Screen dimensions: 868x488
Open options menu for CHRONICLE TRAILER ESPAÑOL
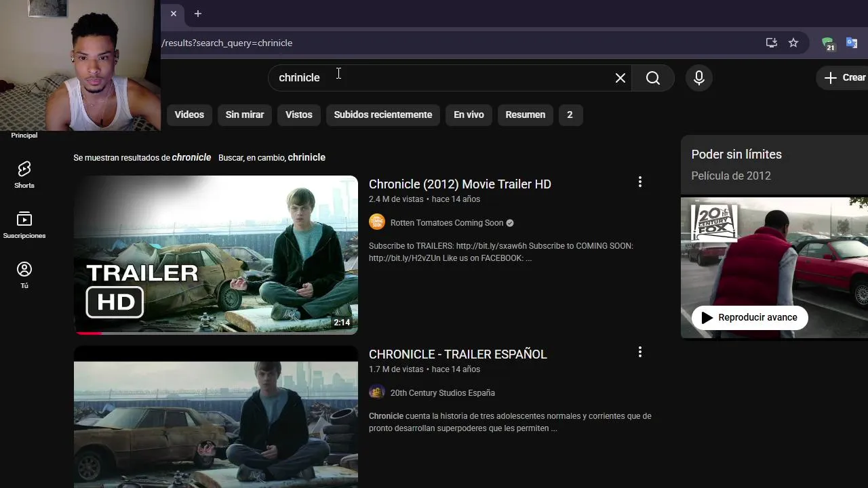coord(639,352)
